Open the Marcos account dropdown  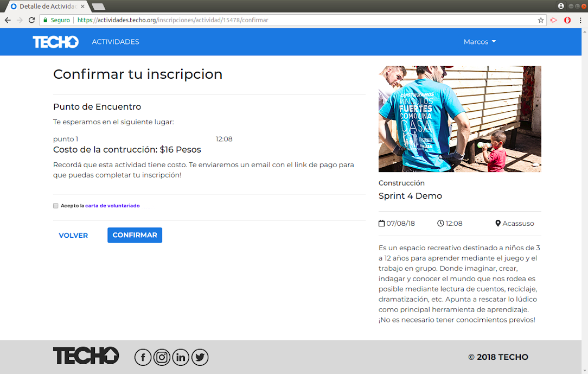pos(480,41)
